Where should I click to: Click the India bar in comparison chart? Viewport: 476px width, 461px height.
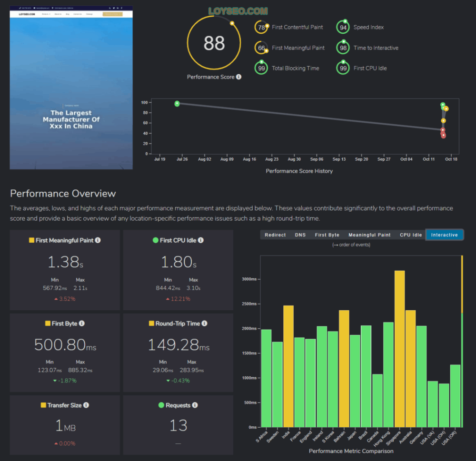288,366
